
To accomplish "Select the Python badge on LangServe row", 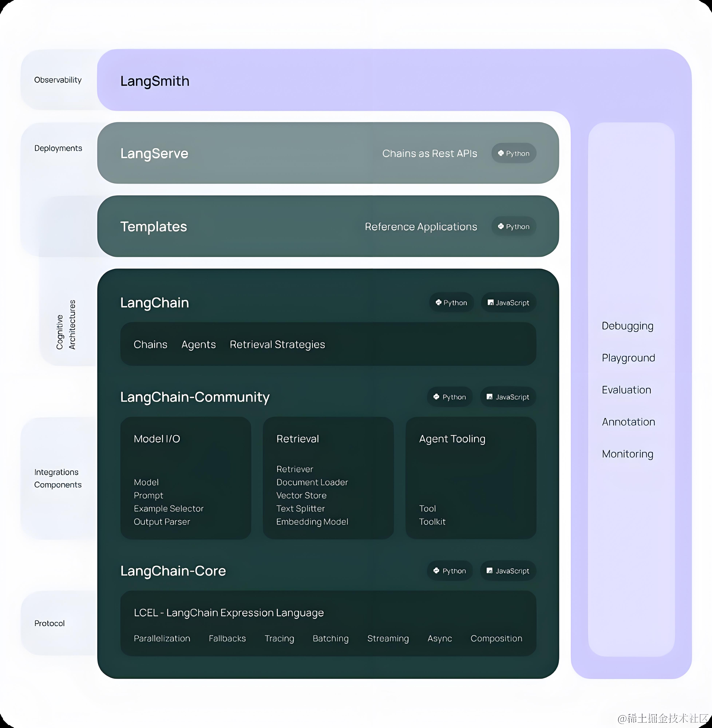I will tap(514, 153).
